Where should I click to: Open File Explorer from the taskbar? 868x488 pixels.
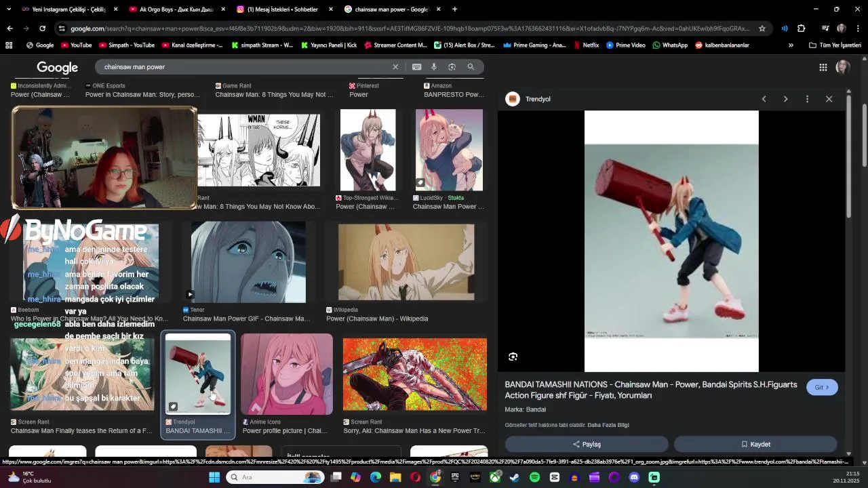point(395,477)
